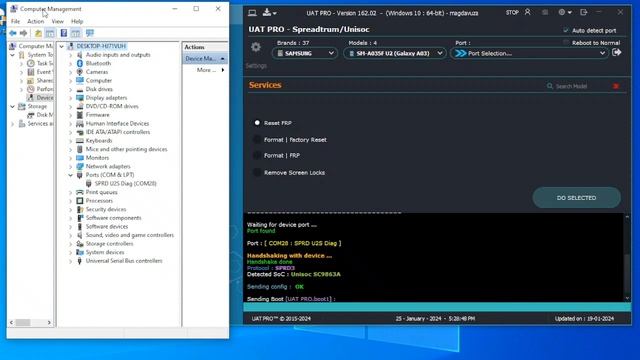This screenshot has width=640, height=360.
Task: Open the SM-A035F U2 model dropdown
Action: pos(395,53)
